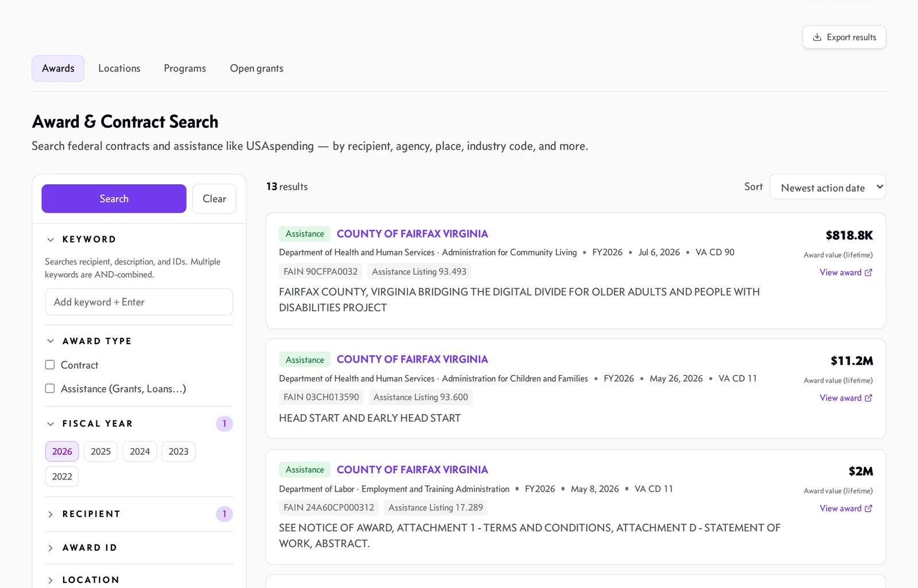Toggle fiscal year 2025 filter chip
Viewport: 918px width, 588px height.
click(101, 451)
